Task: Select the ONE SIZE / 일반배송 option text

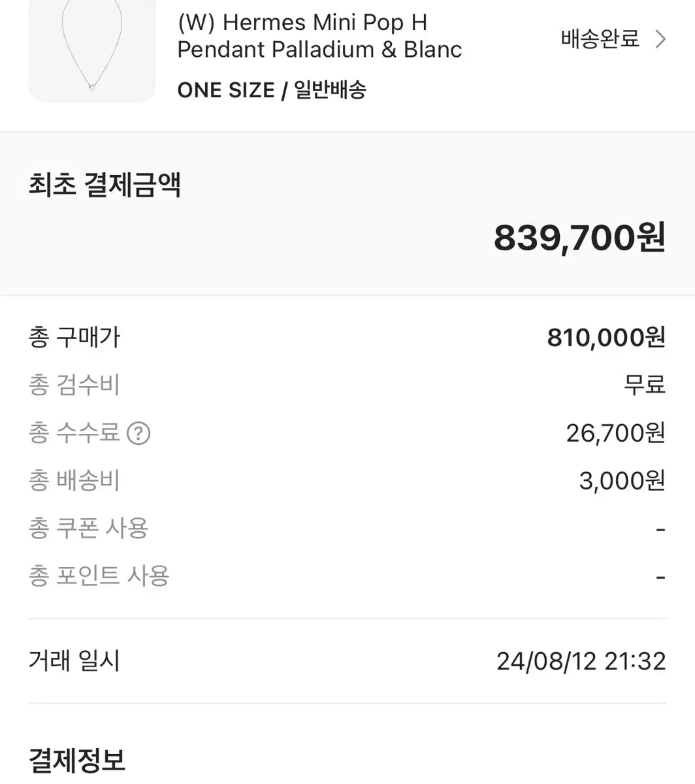Action: [x=272, y=90]
